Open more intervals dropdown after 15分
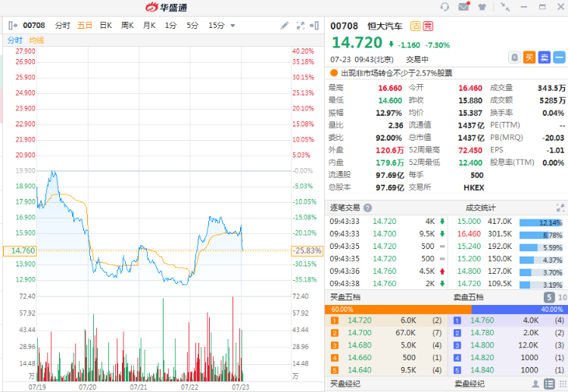This screenshot has height=392, width=568. click(x=233, y=26)
